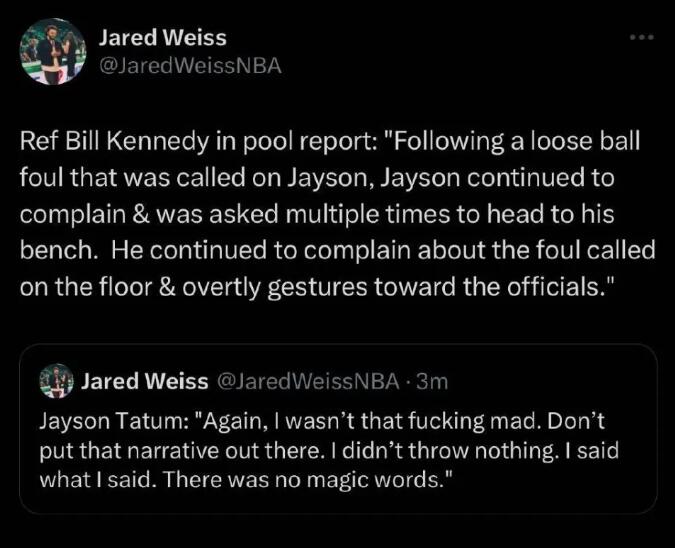Click the @JaredWeissNBA handle below the top name
The width and height of the screenshot is (675, 548).
click(190, 66)
